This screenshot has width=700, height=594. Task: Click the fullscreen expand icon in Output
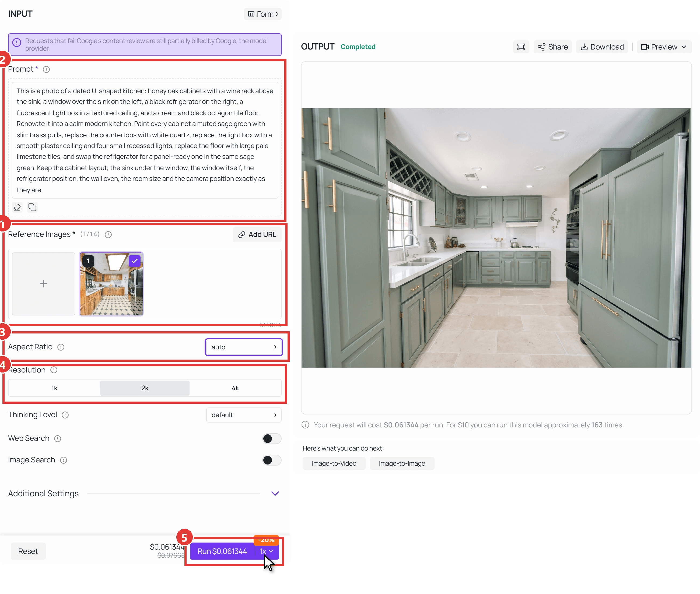[x=521, y=47]
